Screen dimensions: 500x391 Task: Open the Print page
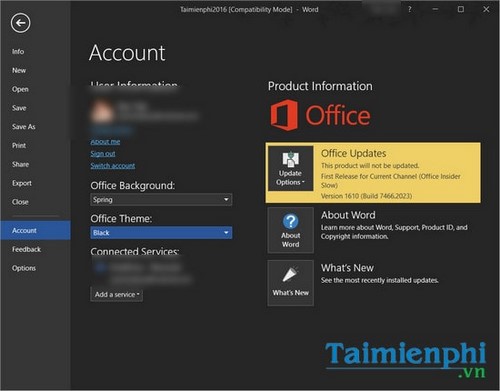click(19, 146)
